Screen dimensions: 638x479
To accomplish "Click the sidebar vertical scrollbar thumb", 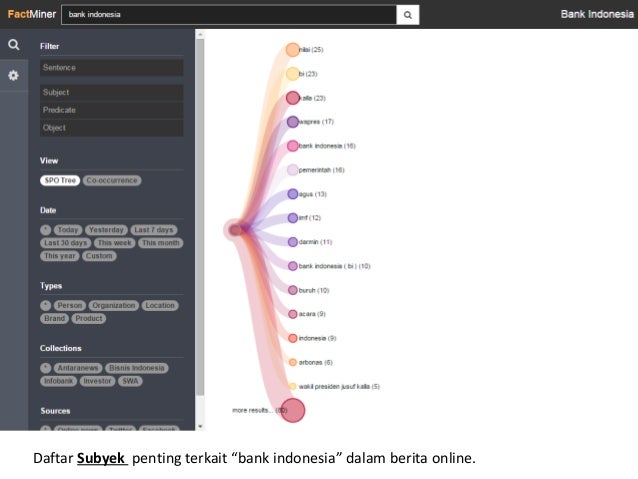I will point(200,217).
